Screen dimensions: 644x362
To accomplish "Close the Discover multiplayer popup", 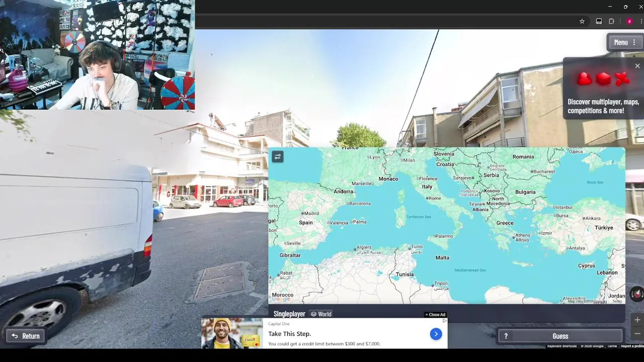I will coord(637,66).
